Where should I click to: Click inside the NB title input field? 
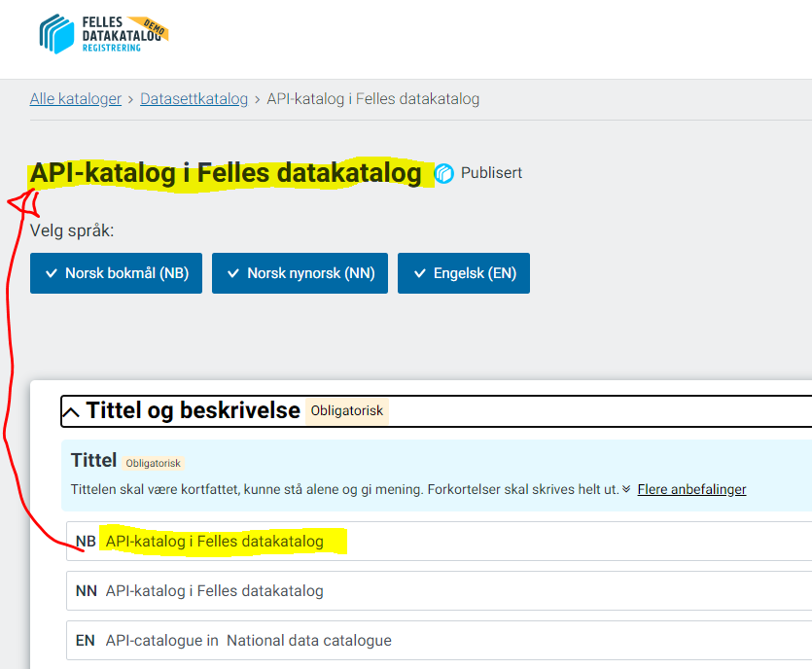[x=292, y=541]
